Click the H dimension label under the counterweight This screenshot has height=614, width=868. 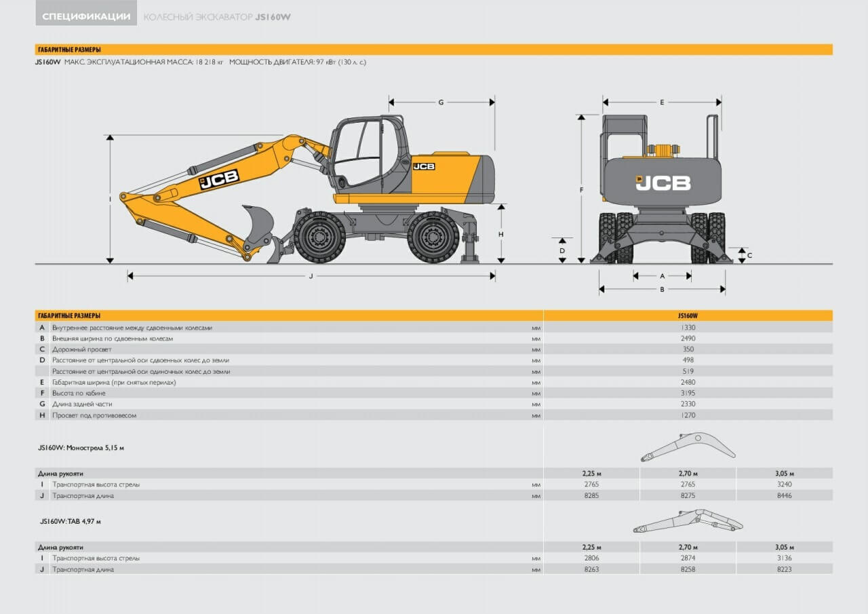(501, 234)
